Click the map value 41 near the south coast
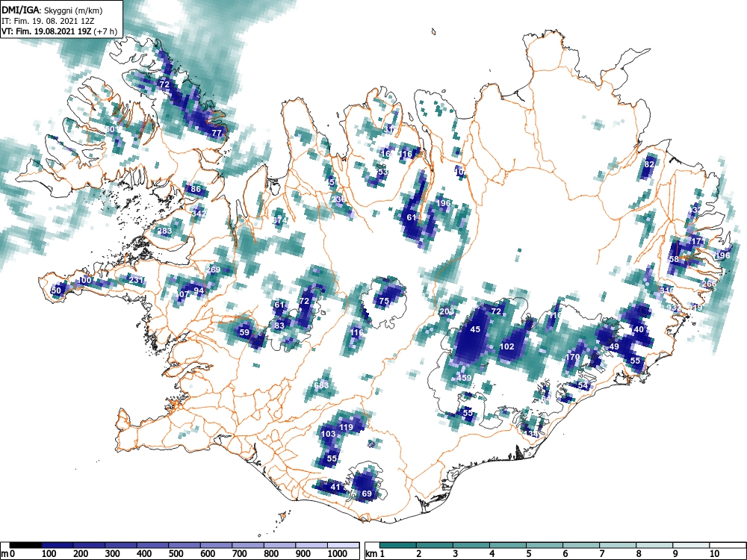 335,487
